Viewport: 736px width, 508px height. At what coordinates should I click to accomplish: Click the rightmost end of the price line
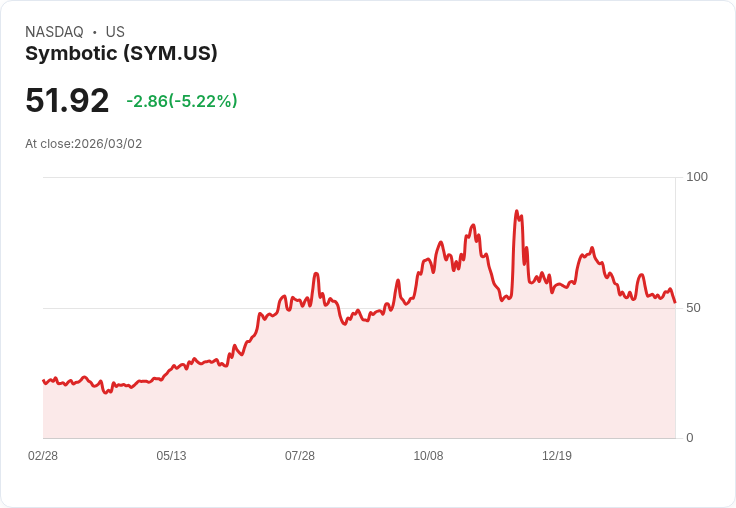coord(675,302)
